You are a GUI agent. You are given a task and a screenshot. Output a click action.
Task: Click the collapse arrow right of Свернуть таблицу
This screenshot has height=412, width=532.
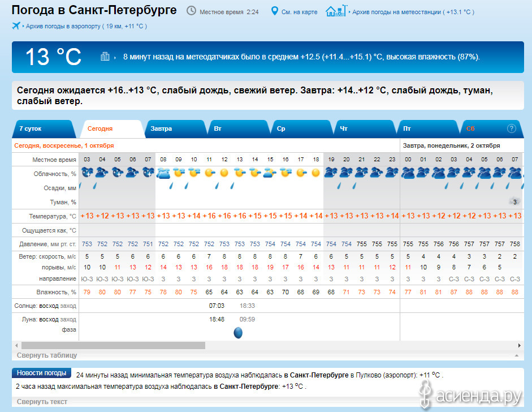[516, 355]
